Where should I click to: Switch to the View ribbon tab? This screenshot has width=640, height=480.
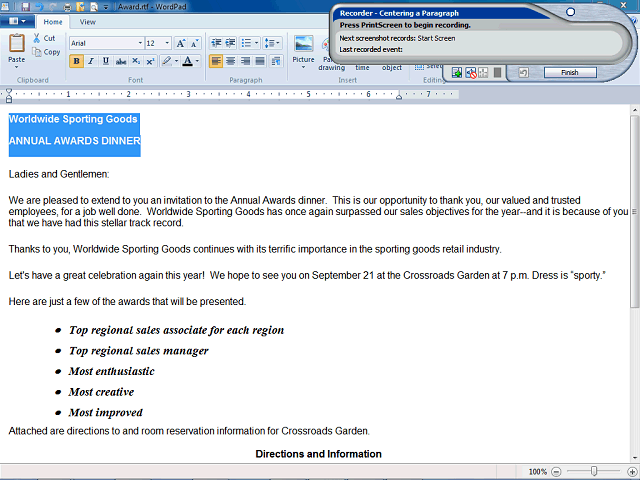[x=87, y=22]
